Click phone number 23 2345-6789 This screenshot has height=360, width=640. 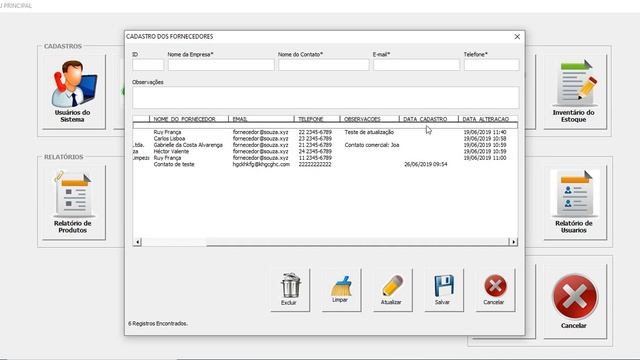(315, 139)
